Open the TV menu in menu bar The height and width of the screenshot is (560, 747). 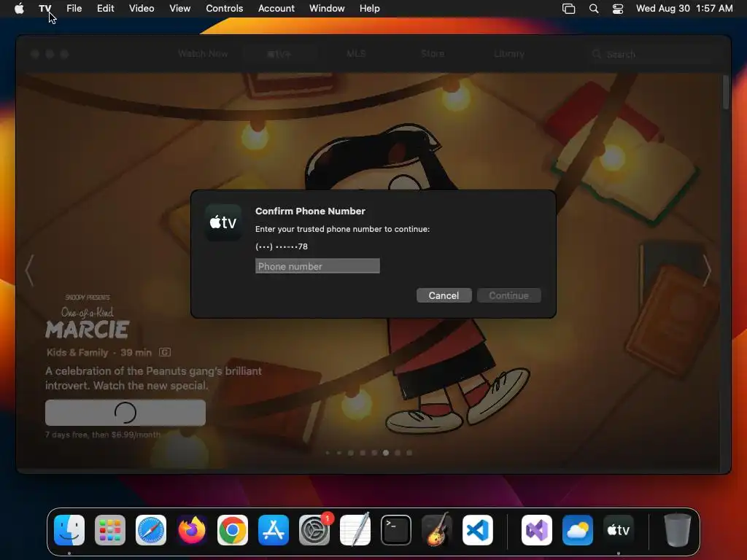pos(45,8)
